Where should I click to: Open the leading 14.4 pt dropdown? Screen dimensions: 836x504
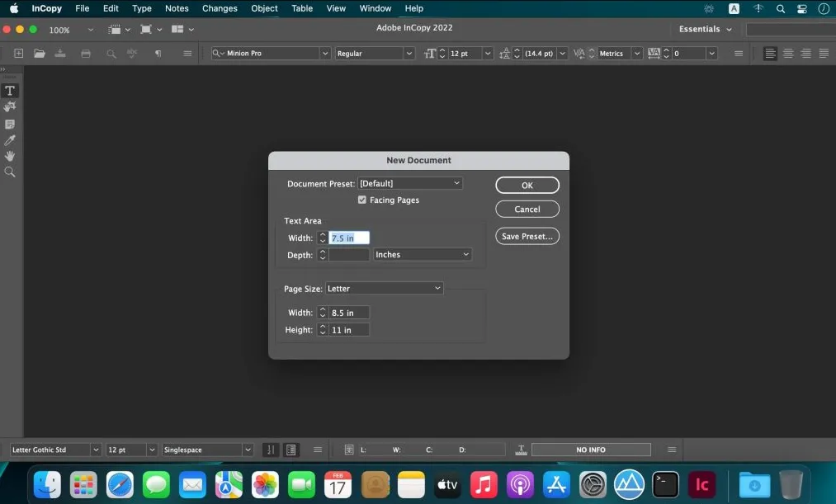562,54
